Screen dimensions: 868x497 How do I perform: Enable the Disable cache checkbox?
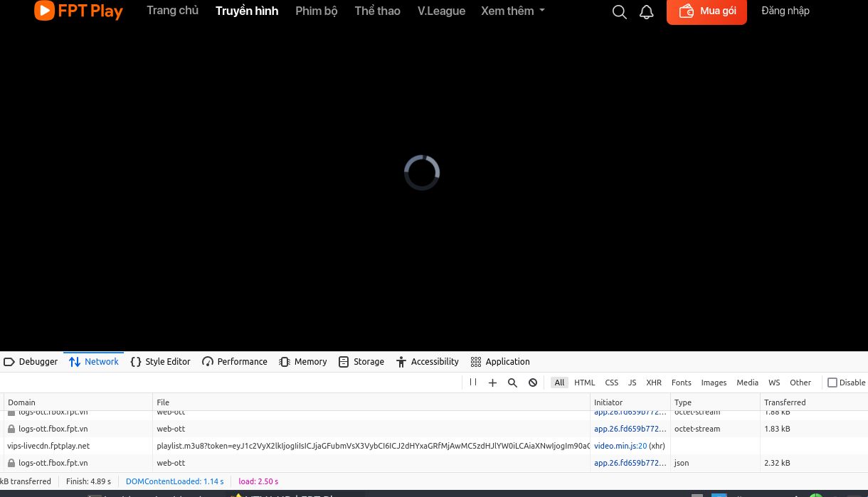(832, 383)
